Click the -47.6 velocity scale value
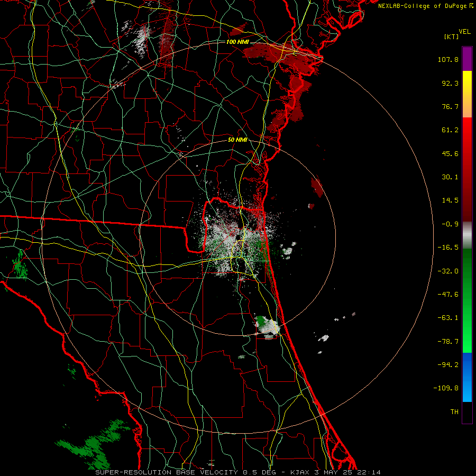The height and width of the screenshot is (476, 476). pyautogui.click(x=448, y=295)
